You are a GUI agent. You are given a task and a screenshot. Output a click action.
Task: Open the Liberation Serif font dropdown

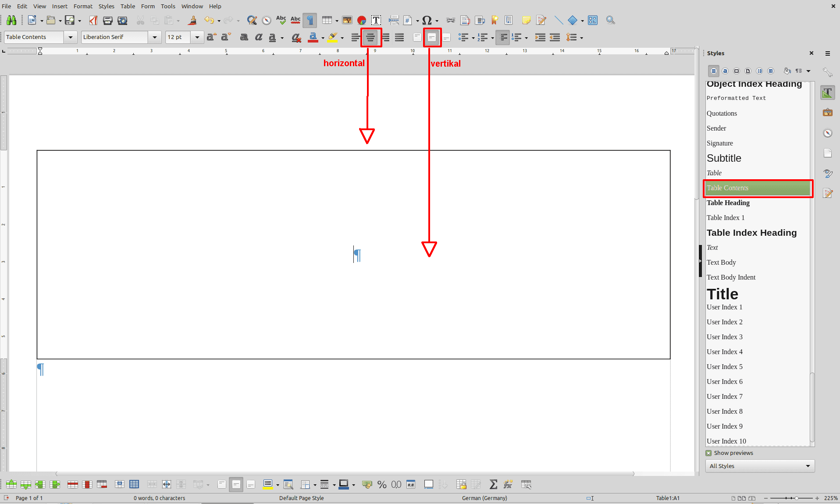coord(154,37)
